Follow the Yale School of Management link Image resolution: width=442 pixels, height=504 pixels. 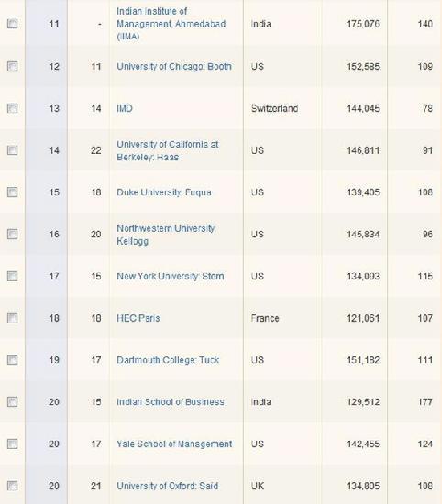coord(174,444)
